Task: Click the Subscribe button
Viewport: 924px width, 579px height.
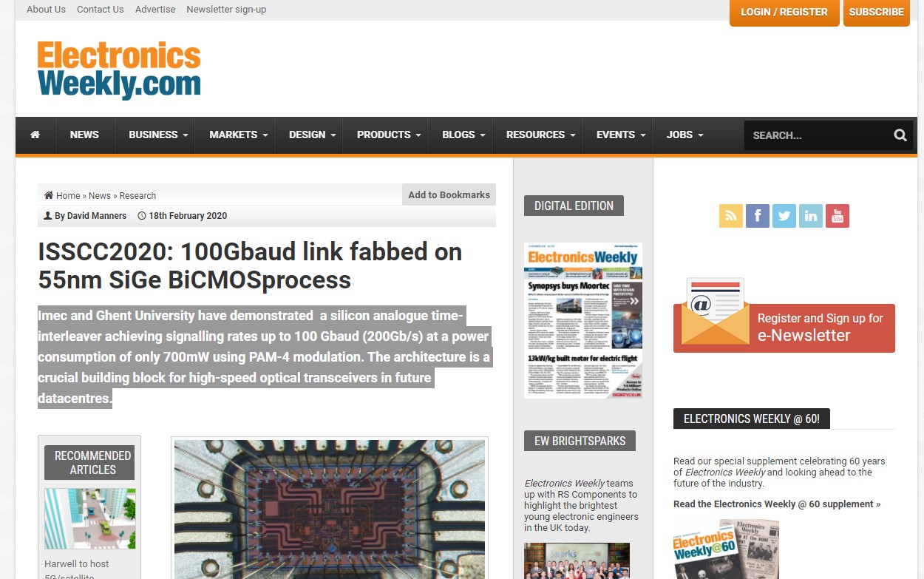Action: coord(877,13)
